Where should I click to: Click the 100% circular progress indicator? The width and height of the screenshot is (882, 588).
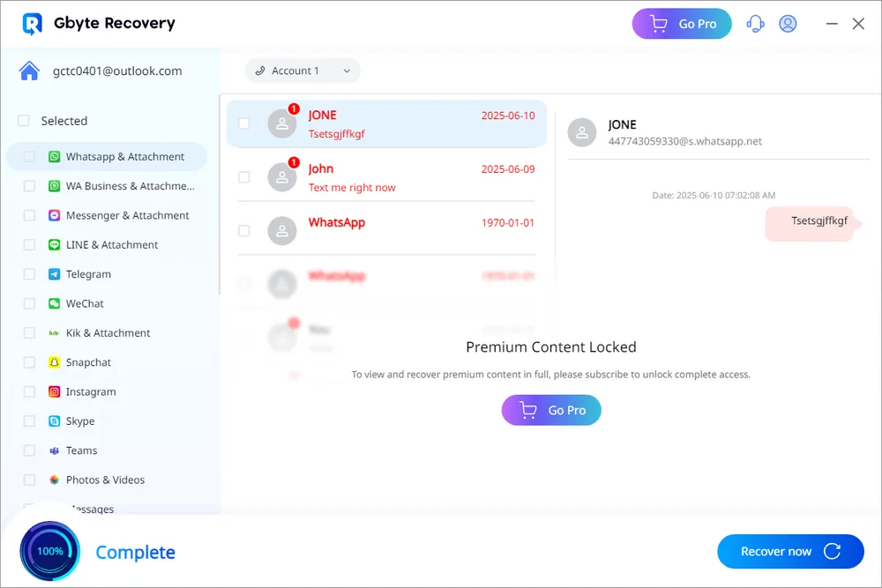(49, 551)
